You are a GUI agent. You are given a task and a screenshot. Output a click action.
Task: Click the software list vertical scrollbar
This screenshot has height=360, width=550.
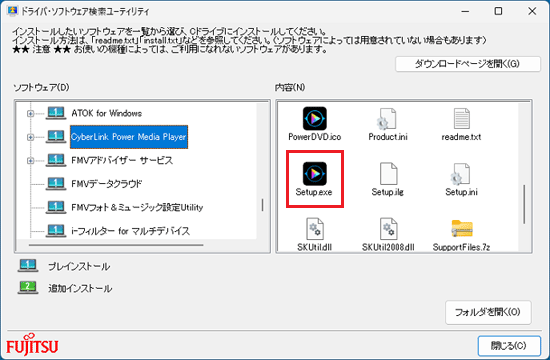[x=262, y=205]
